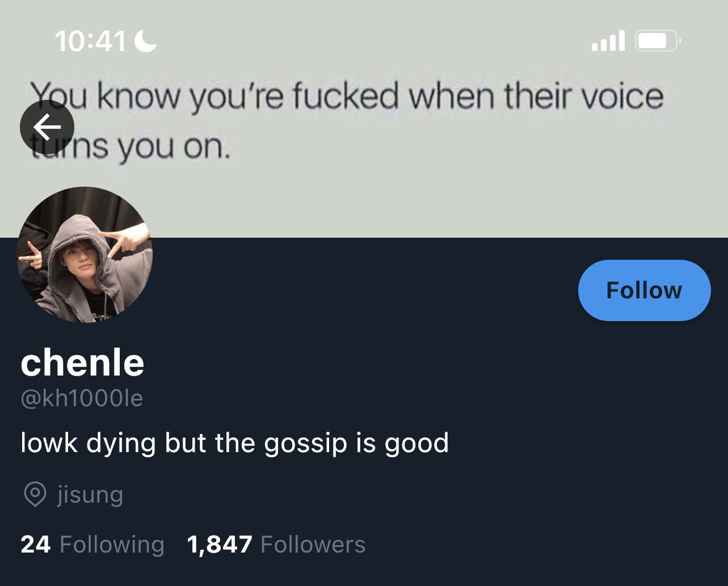Tap the word 'dying' in the bio

tap(121, 443)
